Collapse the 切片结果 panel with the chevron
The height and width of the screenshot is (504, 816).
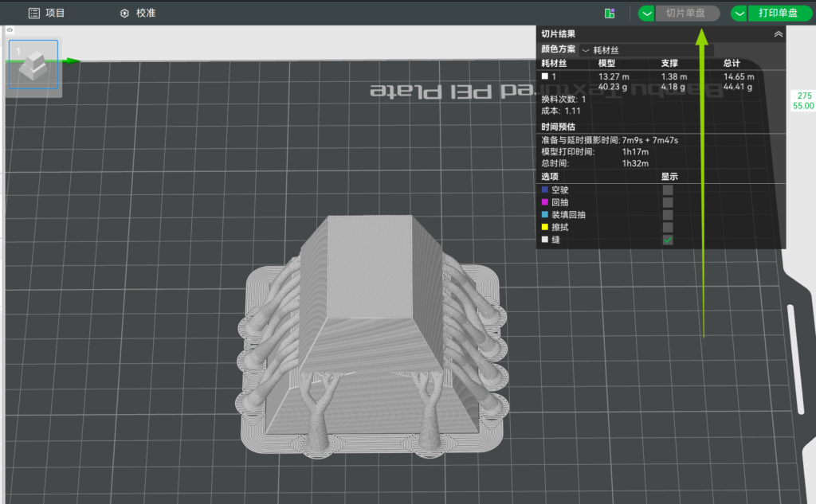coord(778,34)
